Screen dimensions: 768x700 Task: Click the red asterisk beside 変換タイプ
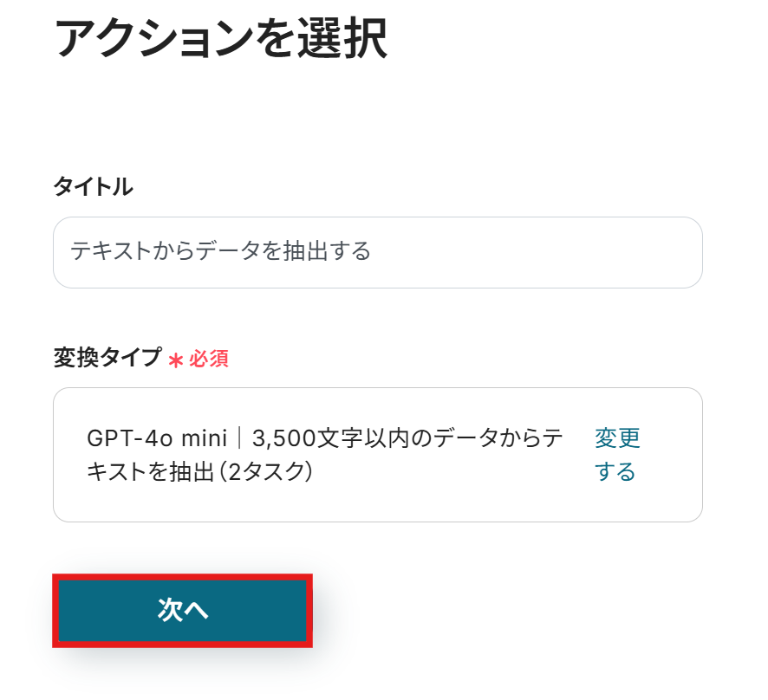tap(176, 360)
